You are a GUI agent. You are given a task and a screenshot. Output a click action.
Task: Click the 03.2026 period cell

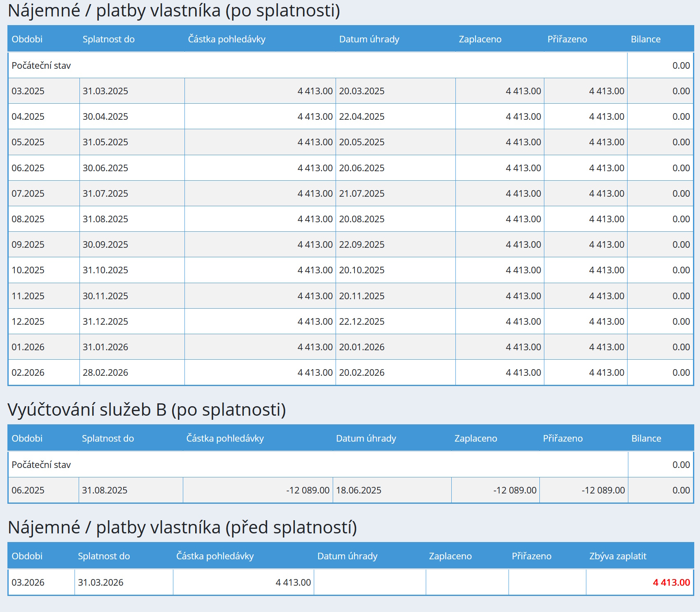[28, 582]
